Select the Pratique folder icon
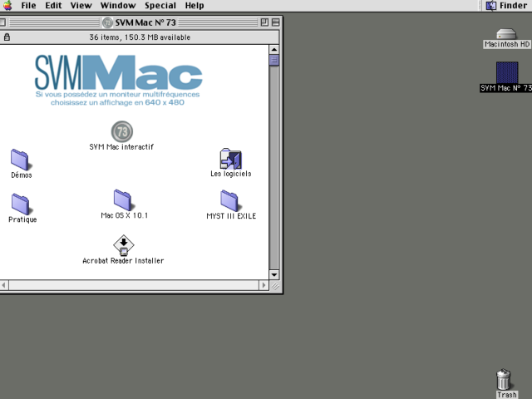The width and height of the screenshot is (532, 399). [x=21, y=204]
